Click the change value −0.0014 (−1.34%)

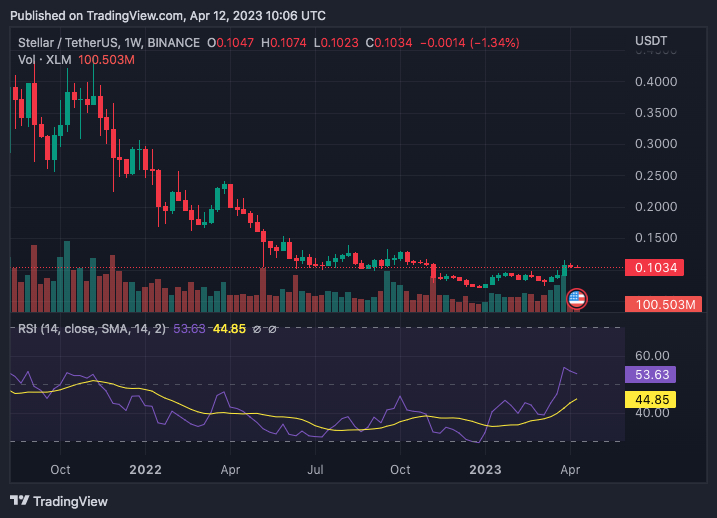pyautogui.click(x=470, y=43)
